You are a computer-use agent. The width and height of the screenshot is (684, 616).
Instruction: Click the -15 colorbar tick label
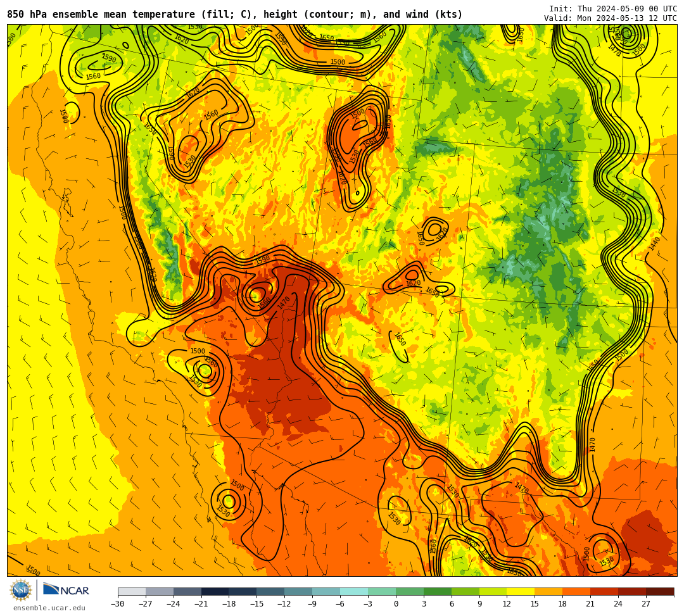257,604
